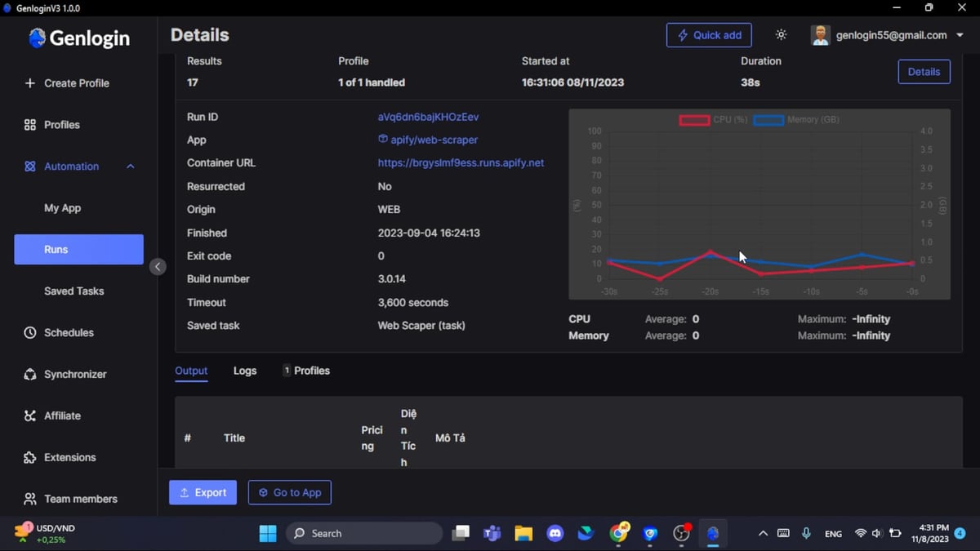This screenshot has height=551, width=980.
Task: Click the Profiles grid icon in sidebar
Action: pyautogui.click(x=30, y=125)
